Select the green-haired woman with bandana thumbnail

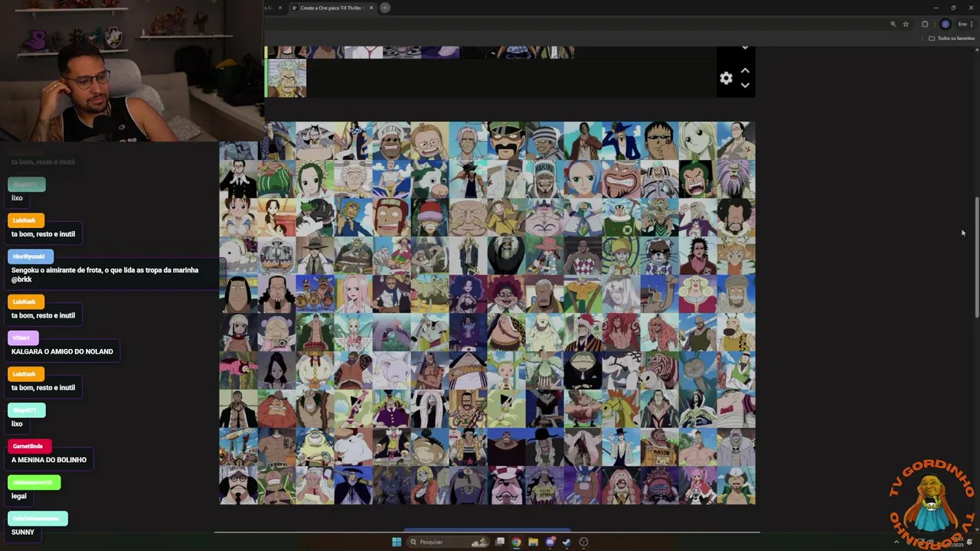[x=315, y=180]
